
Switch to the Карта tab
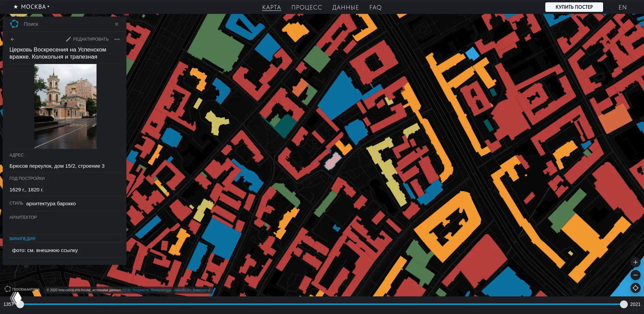271,7
